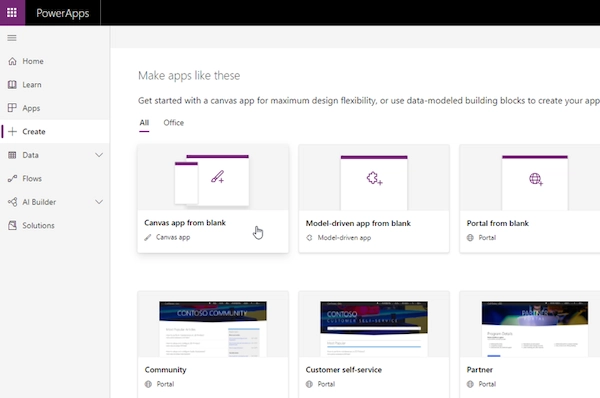Click the Data table icon
600x398 pixels.
click(x=12, y=155)
